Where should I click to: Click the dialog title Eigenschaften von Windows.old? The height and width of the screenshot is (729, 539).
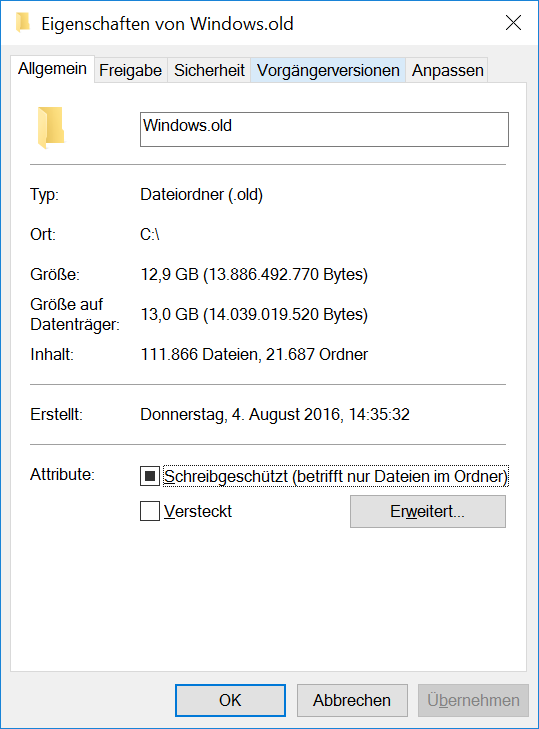pyautogui.click(x=167, y=24)
